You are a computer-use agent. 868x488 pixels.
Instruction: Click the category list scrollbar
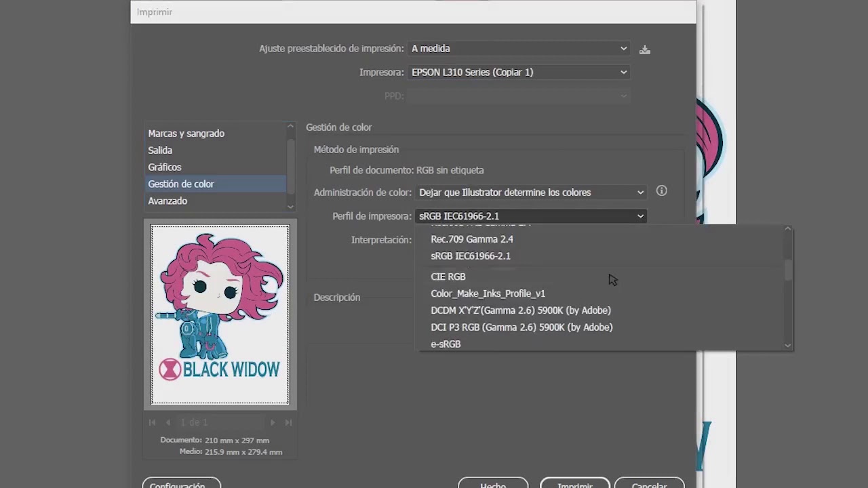[x=291, y=166]
